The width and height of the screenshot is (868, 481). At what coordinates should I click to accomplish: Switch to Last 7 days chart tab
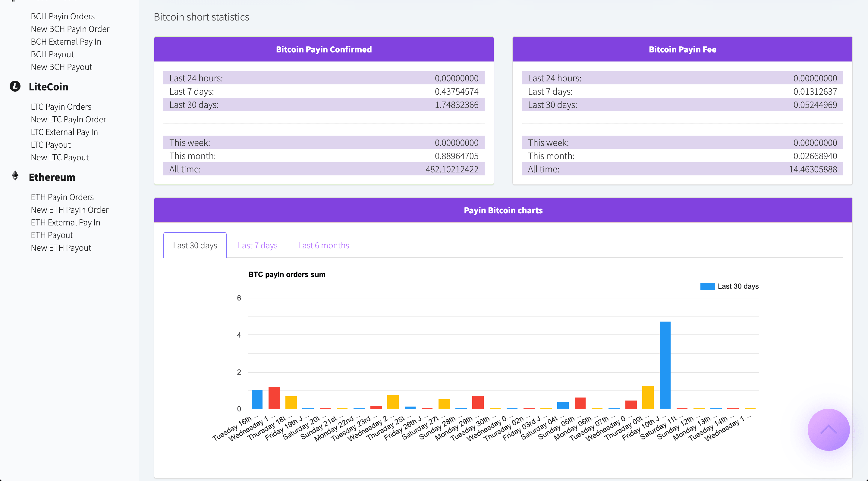coord(257,245)
